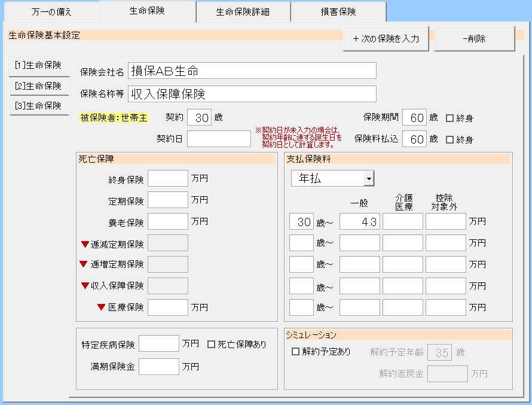
Task: Enable 終身 checkbox for 保険料払込
Action: click(x=450, y=139)
